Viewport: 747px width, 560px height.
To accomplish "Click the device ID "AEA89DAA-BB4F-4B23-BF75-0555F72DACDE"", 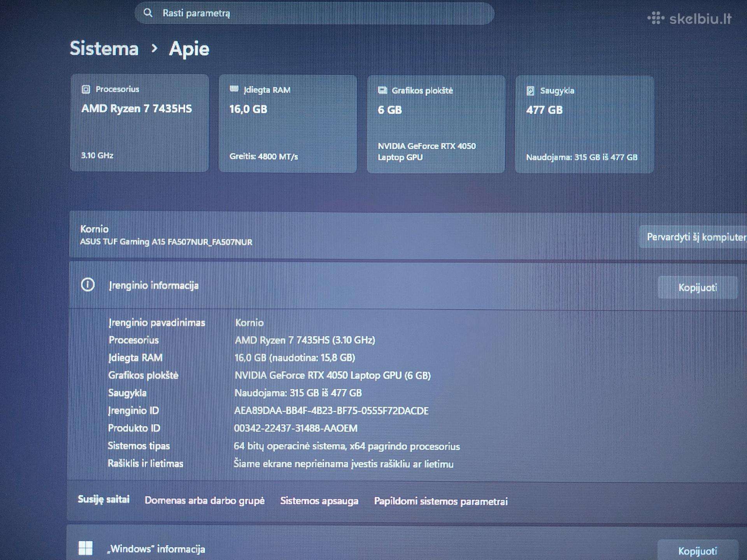I will (331, 411).
